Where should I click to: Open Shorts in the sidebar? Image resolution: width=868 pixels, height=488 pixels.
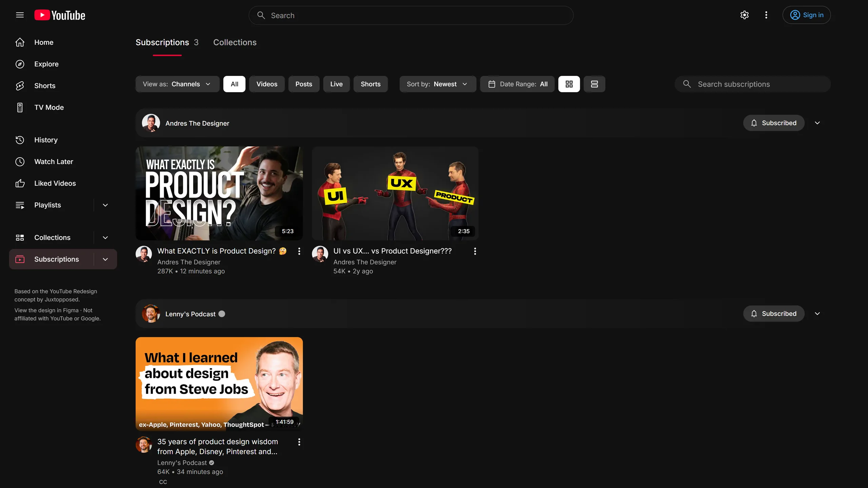tap(63, 86)
